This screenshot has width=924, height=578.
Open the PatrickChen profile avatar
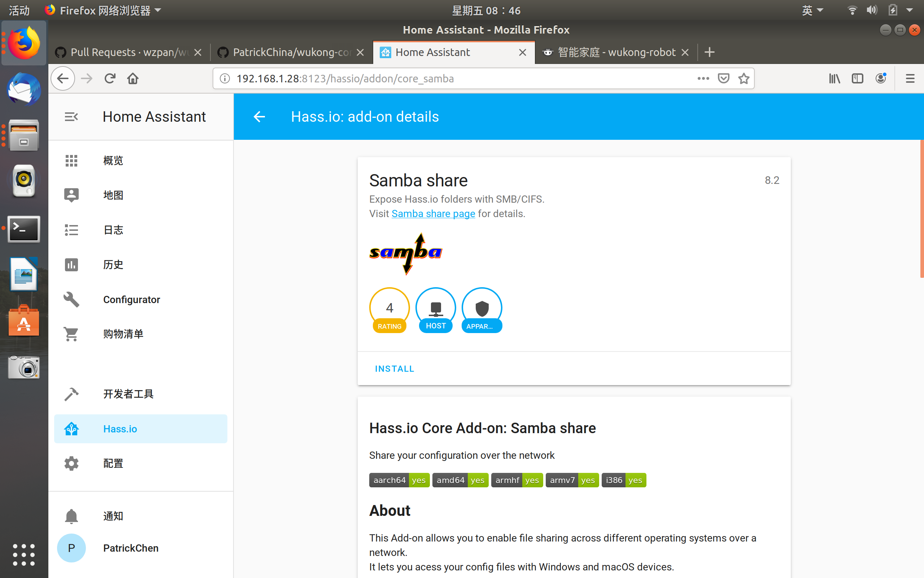71,548
